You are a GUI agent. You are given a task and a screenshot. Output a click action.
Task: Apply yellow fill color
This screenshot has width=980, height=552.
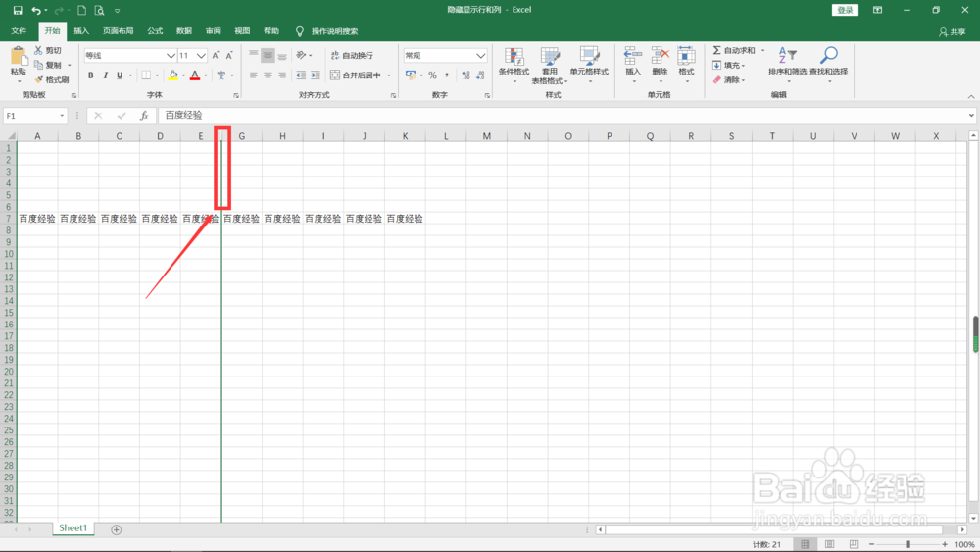(x=173, y=75)
